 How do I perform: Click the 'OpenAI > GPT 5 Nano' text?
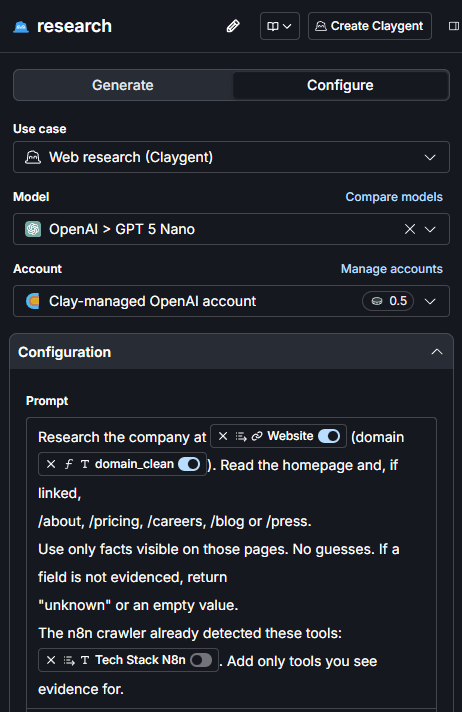point(122,229)
